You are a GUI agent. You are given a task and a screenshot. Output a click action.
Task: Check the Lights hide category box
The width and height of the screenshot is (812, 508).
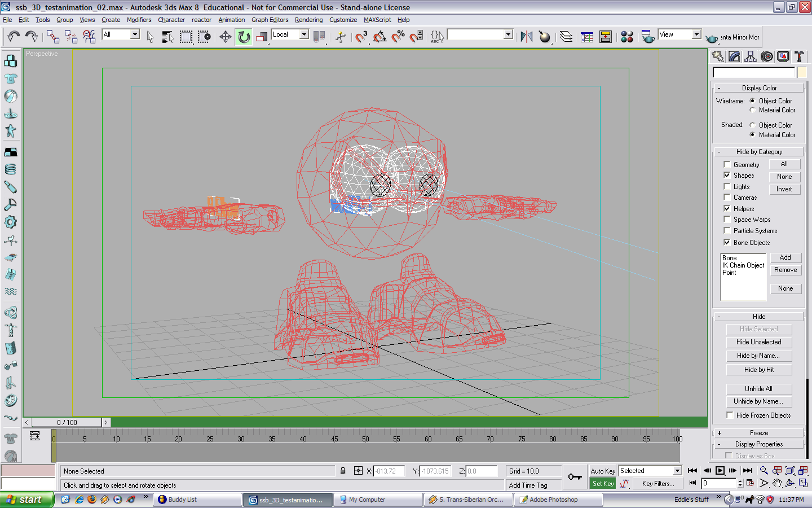[727, 187]
